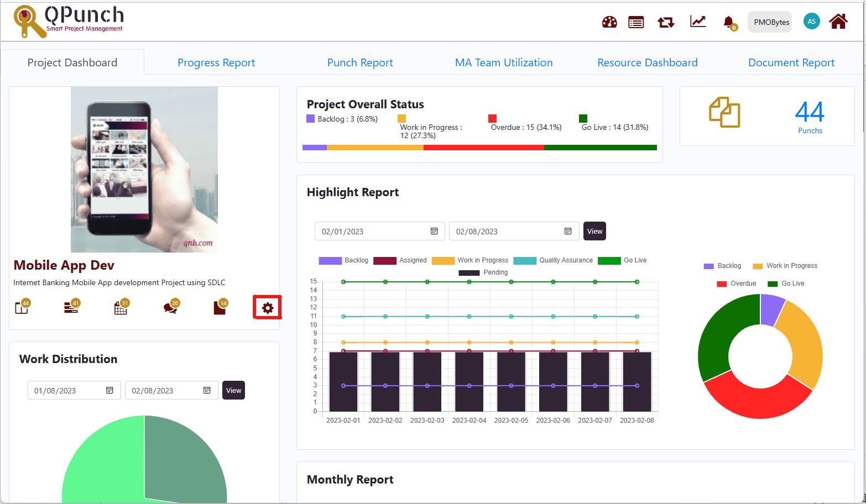Toggle Backlog legend in line chart
This screenshot has width=866, height=504.
[x=343, y=260]
